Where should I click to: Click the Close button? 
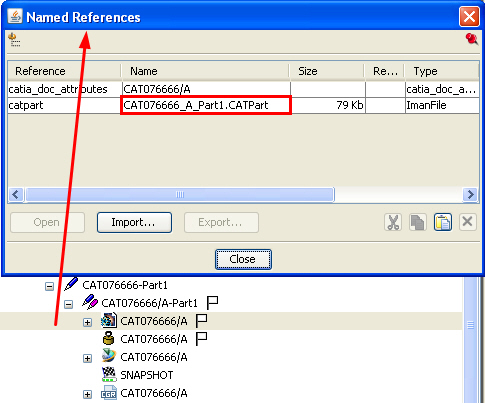[x=243, y=259]
